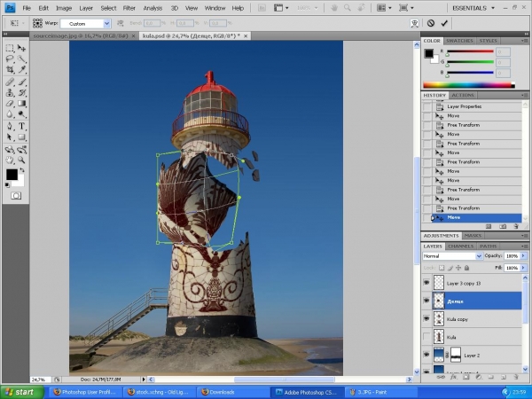
Task: Cancel the warp transform
Action: 431,23
